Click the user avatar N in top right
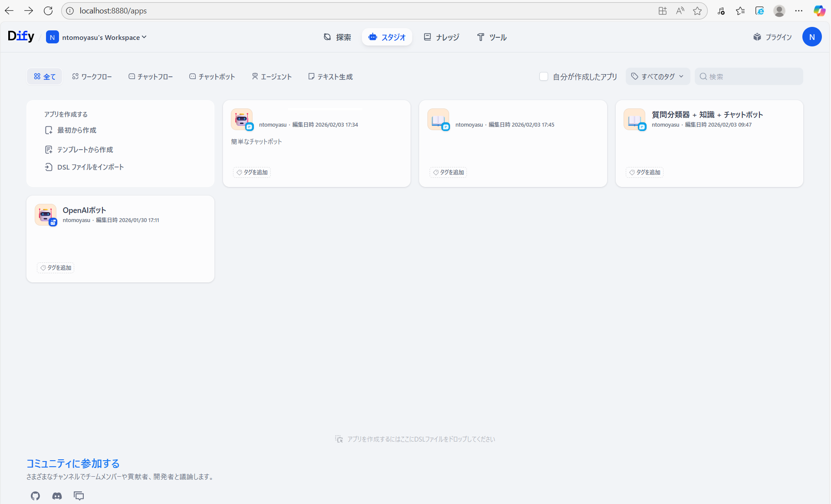This screenshot has height=504, width=831. 811,37
